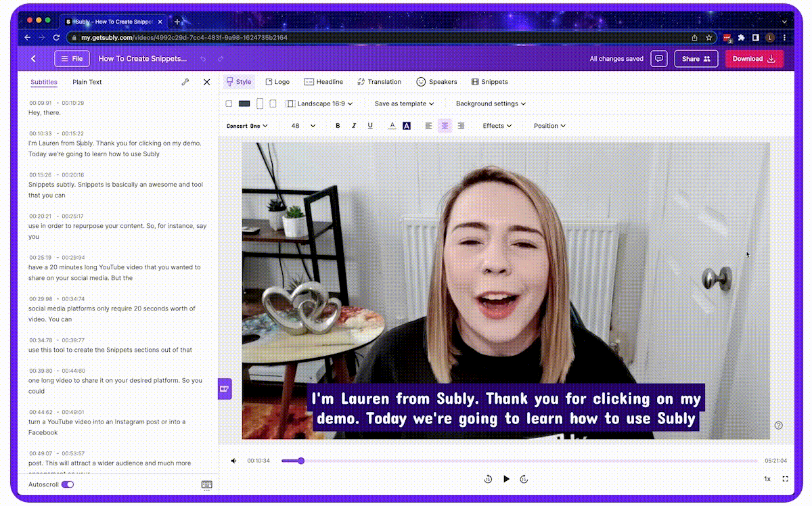Play the video
This screenshot has height=506, width=812.
point(506,479)
